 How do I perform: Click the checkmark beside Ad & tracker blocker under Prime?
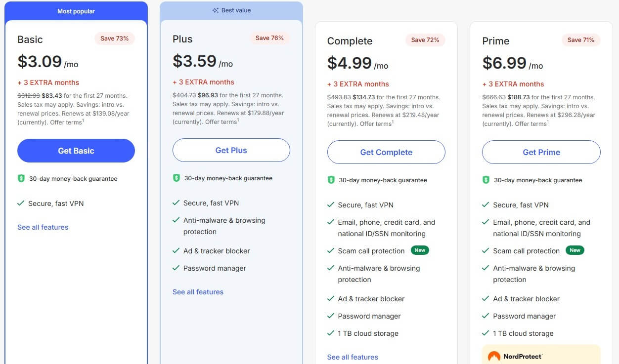pyautogui.click(x=486, y=299)
